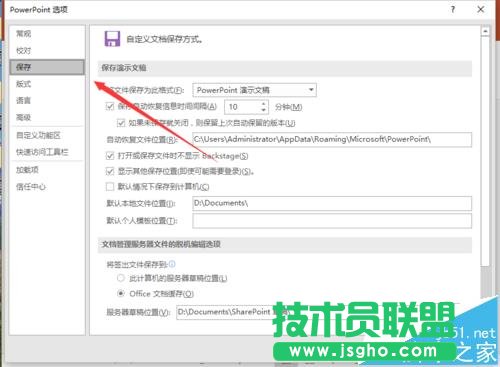Open the help question mark
The image size is (500, 367).
coord(453,10)
